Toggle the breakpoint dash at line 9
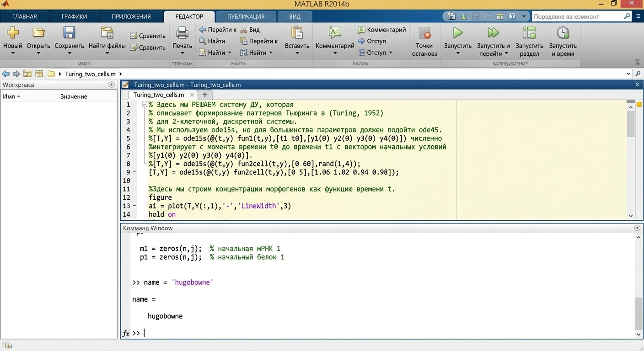Viewport: 644px width, 351px height. coord(134,172)
